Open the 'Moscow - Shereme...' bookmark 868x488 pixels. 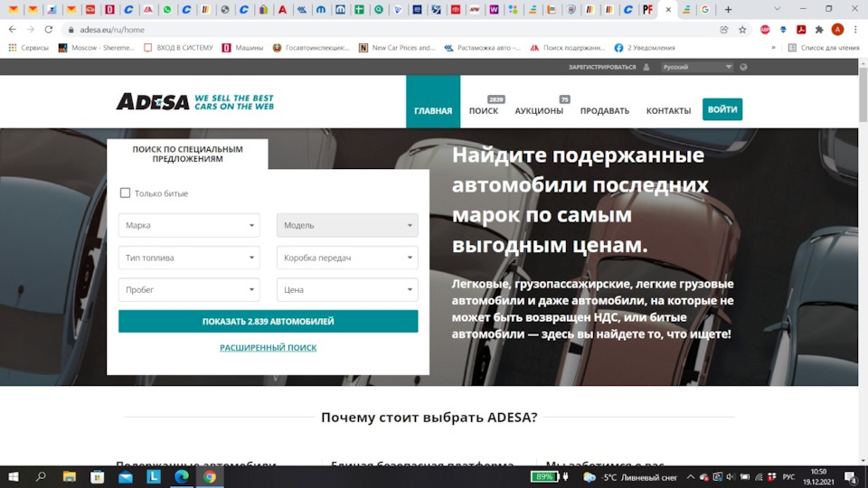(97, 48)
